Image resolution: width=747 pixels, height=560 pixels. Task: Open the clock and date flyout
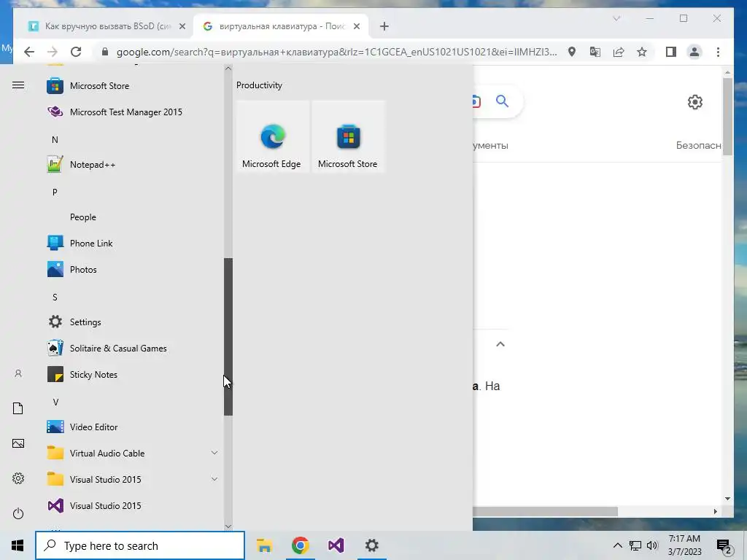click(684, 545)
